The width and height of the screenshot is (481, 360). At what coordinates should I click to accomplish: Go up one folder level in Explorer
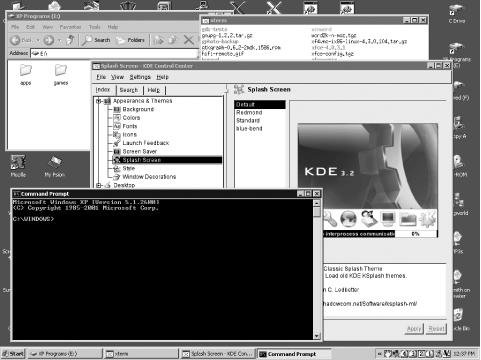coord(70,40)
